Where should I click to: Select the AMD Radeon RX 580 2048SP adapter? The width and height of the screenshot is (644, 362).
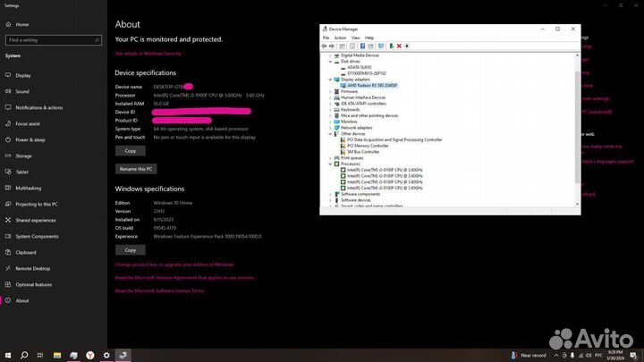click(x=372, y=86)
